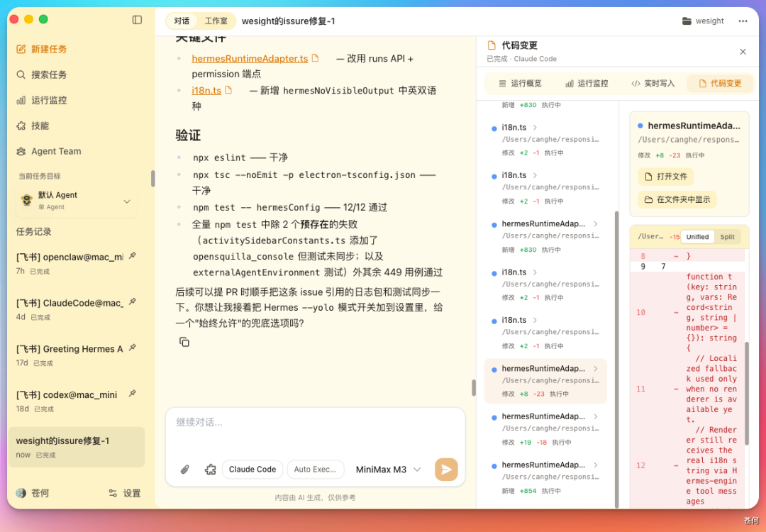
Task: Copy the assistant message
Action: (x=184, y=342)
